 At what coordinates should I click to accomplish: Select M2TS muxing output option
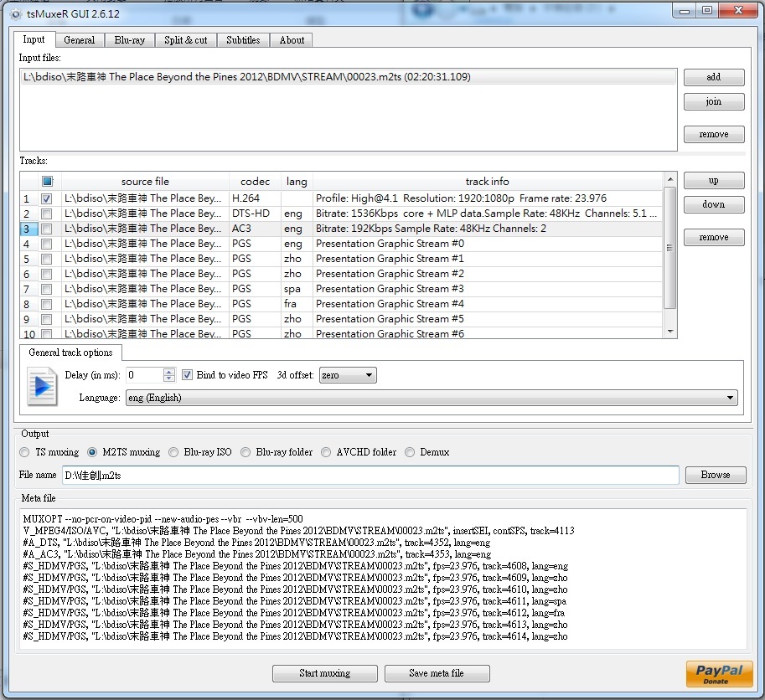tap(91, 452)
